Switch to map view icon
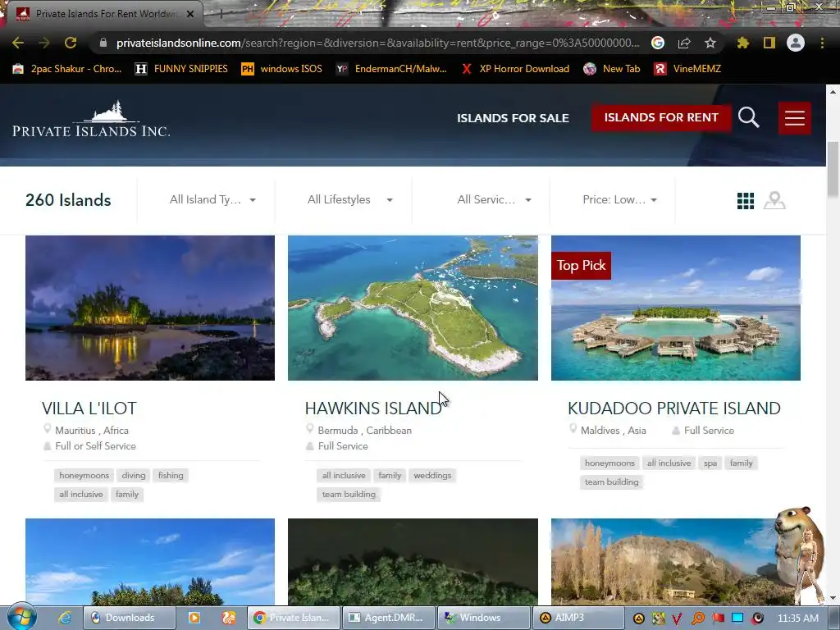 coord(774,201)
